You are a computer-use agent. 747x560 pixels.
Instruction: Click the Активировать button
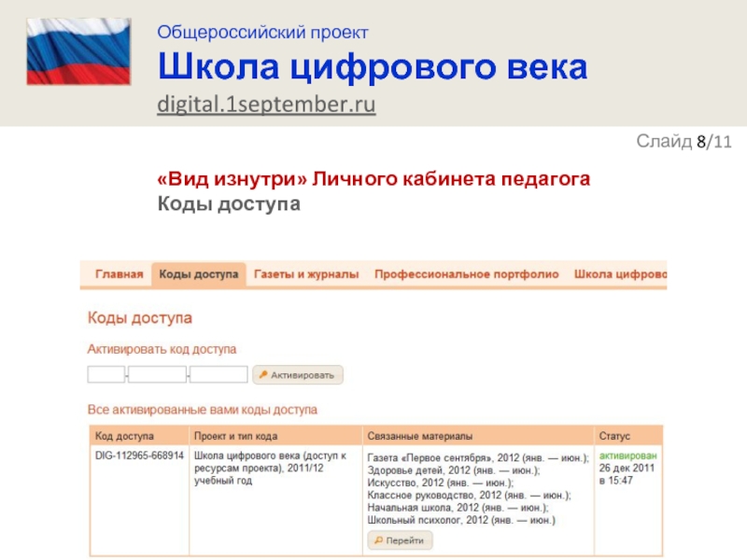[x=298, y=375]
